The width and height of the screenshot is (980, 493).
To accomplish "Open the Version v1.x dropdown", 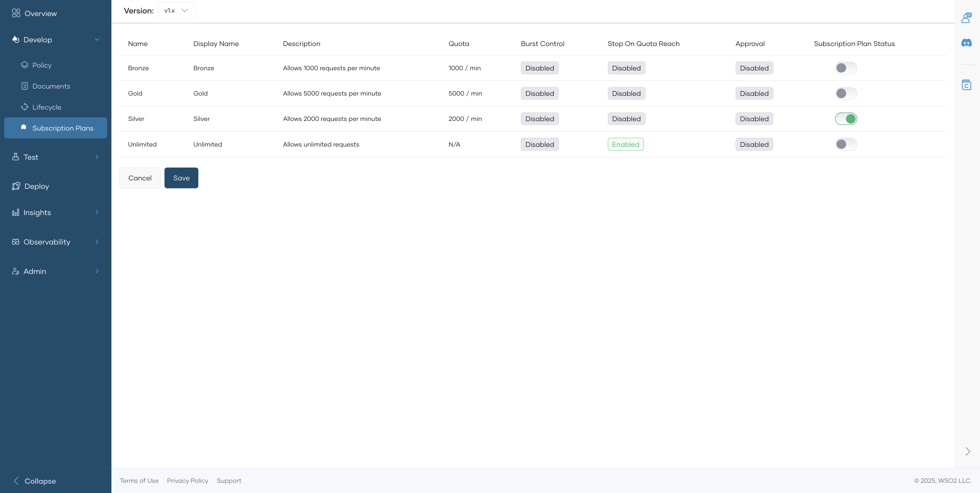I will point(176,10).
